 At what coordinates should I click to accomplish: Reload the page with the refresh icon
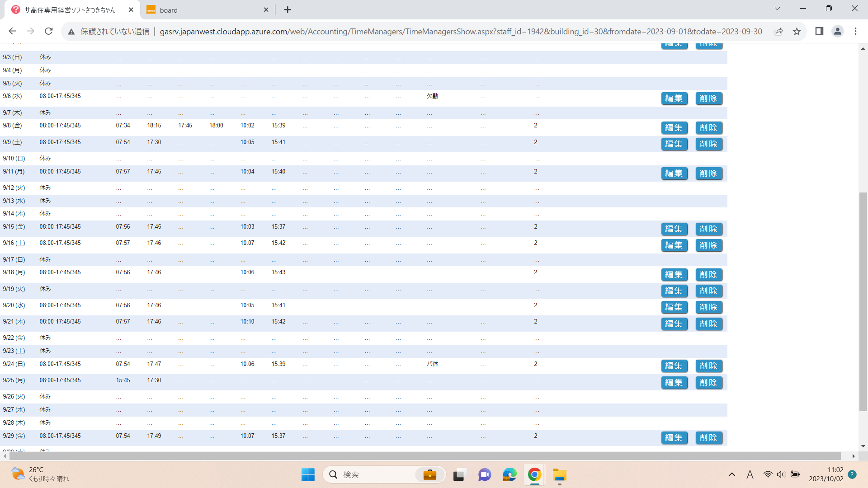coord(49,31)
